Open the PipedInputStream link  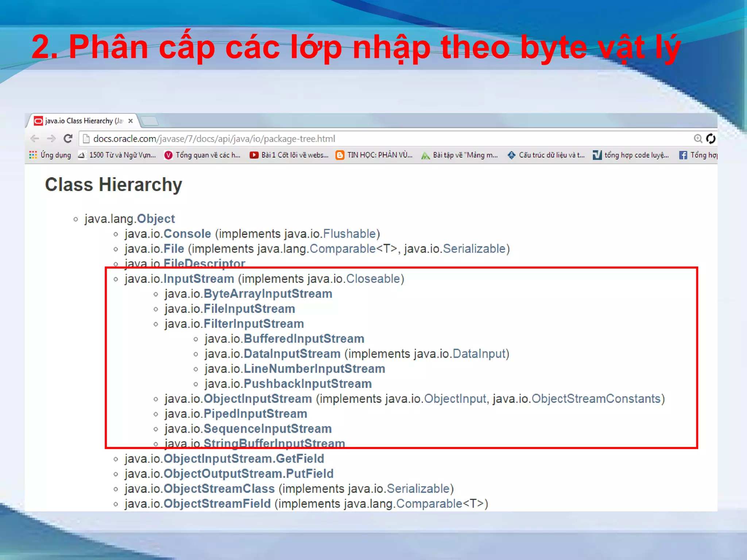click(x=255, y=414)
